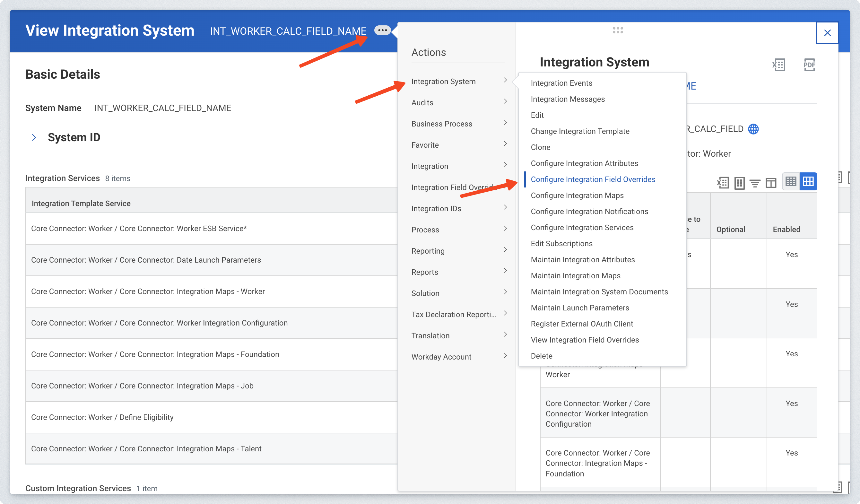
Task: Open the grid filter icon
Action: point(755,183)
